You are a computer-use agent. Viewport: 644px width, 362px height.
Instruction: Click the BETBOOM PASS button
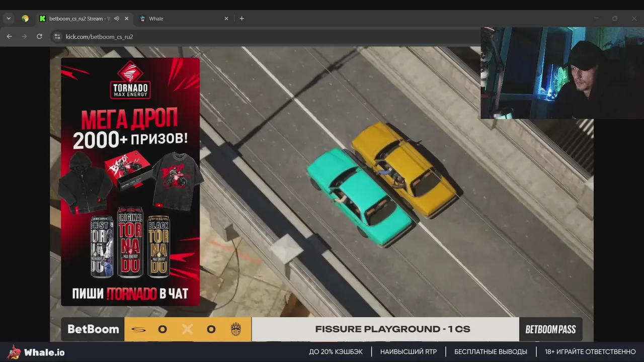[550, 330]
